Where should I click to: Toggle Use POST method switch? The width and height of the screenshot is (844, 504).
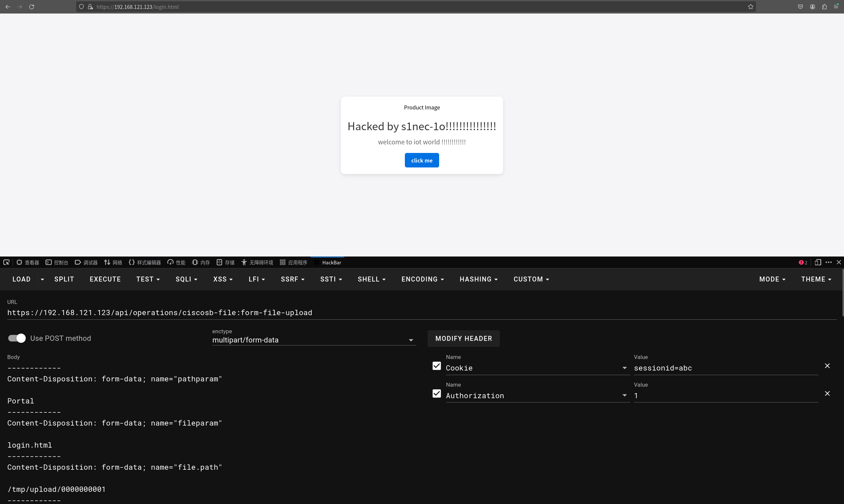tap(17, 338)
